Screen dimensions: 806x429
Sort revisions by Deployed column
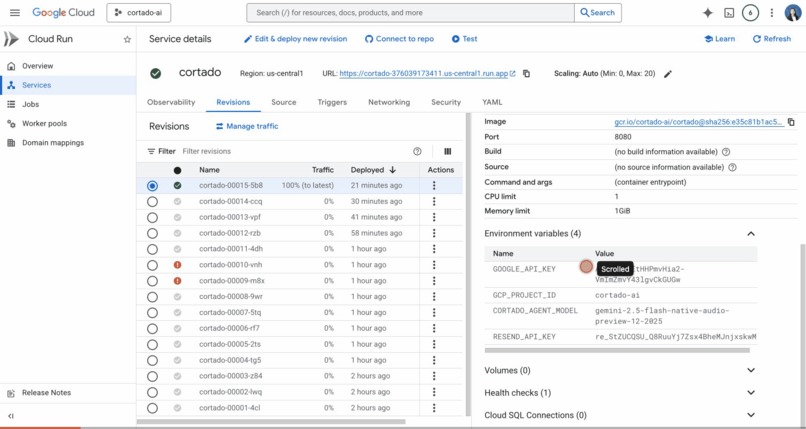click(373, 170)
